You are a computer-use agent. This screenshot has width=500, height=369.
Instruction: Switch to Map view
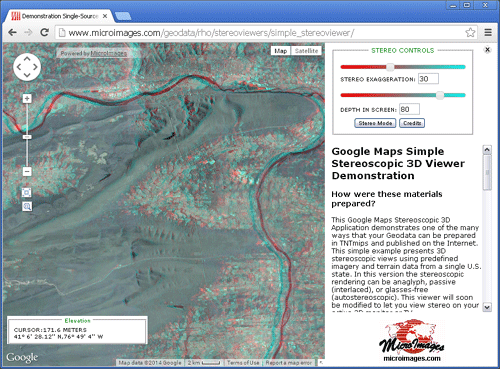coord(281,51)
